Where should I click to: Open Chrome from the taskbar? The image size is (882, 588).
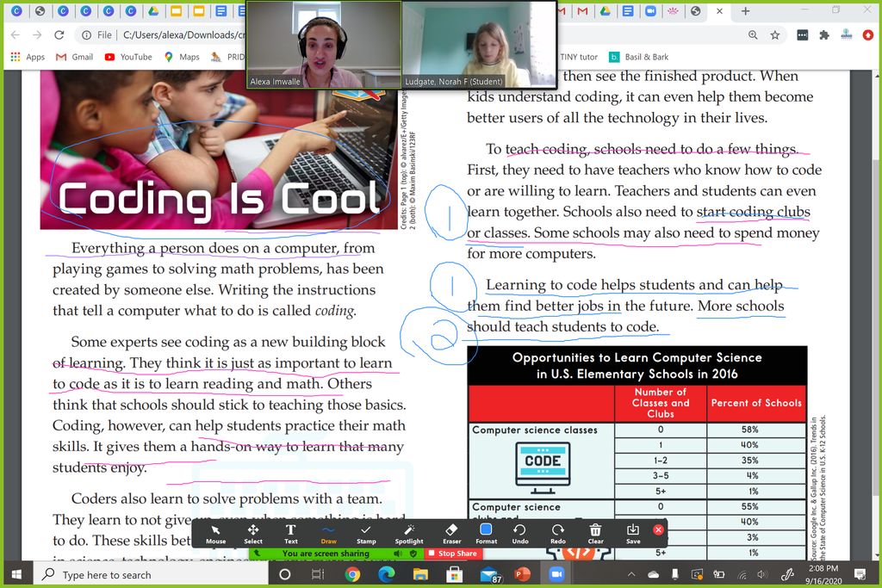352,574
